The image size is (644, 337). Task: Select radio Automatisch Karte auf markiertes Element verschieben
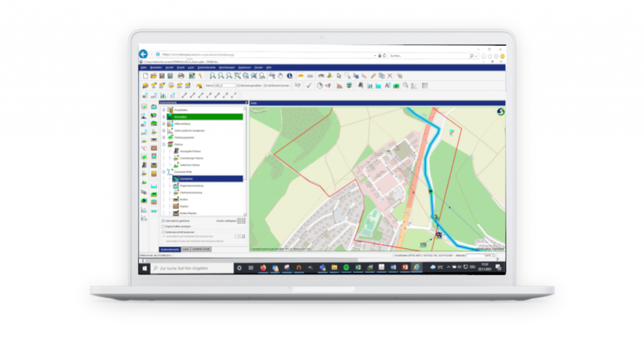[164, 241]
